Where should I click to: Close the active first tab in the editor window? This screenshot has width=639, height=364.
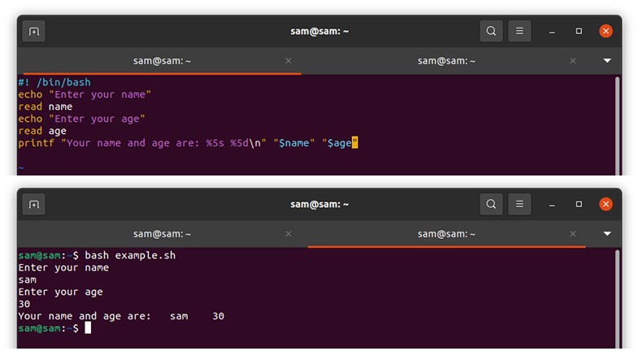click(x=289, y=61)
